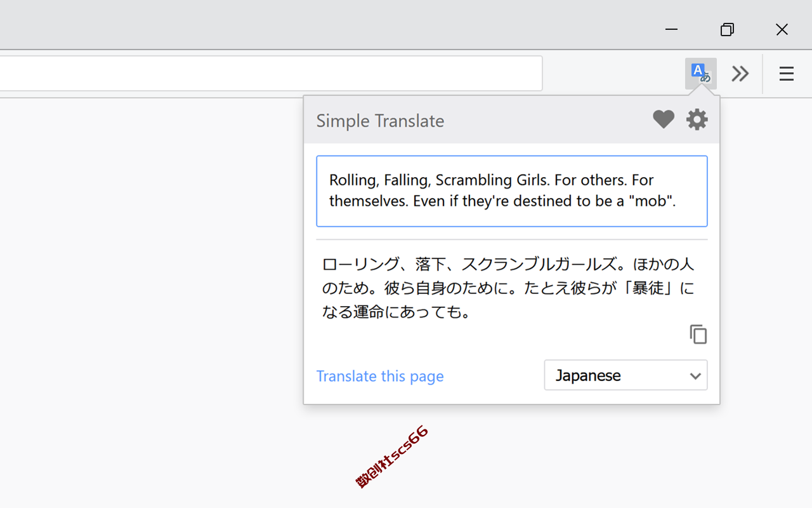Click the translated Japanese text
This screenshot has height=508, width=812.
(x=508, y=288)
